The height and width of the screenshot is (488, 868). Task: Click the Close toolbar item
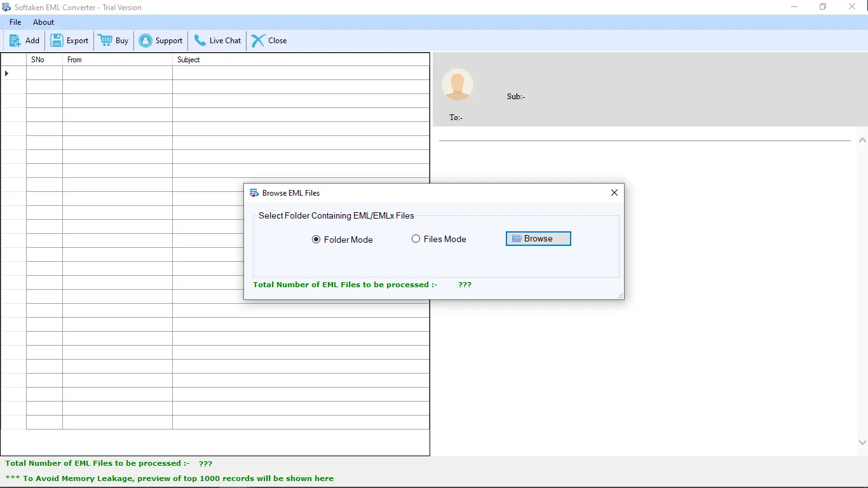coord(269,41)
